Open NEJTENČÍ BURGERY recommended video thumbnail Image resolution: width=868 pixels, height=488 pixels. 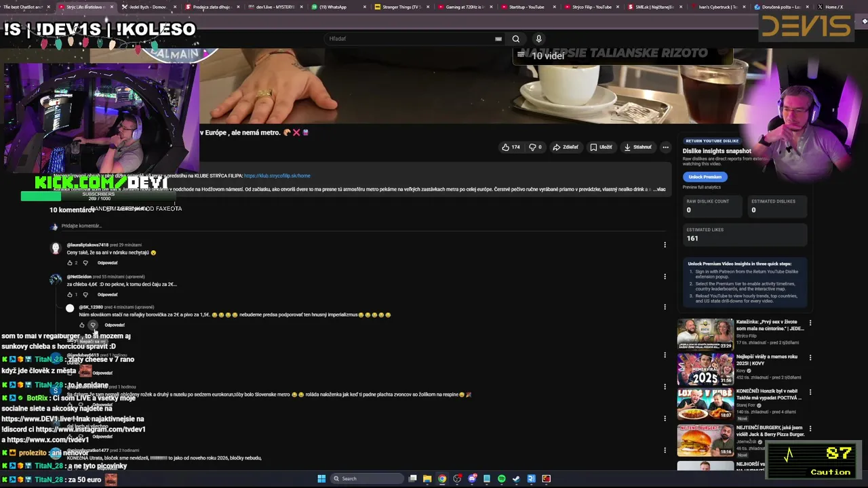(705, 440)
